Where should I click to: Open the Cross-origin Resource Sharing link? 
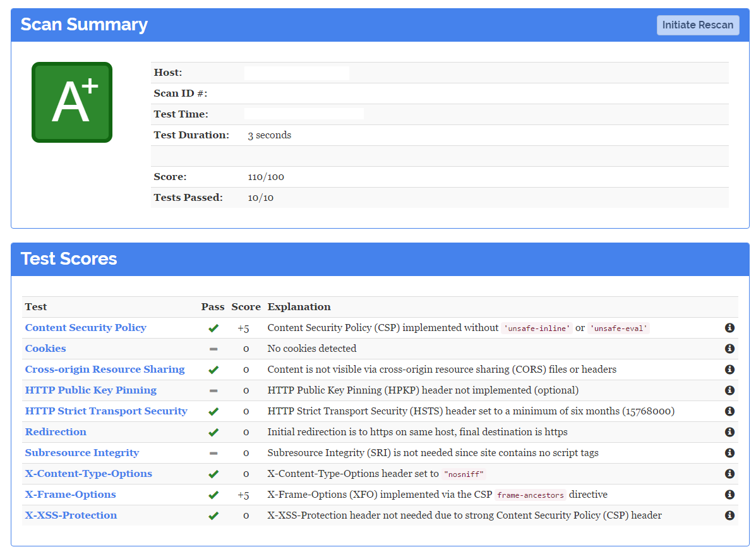105,370
